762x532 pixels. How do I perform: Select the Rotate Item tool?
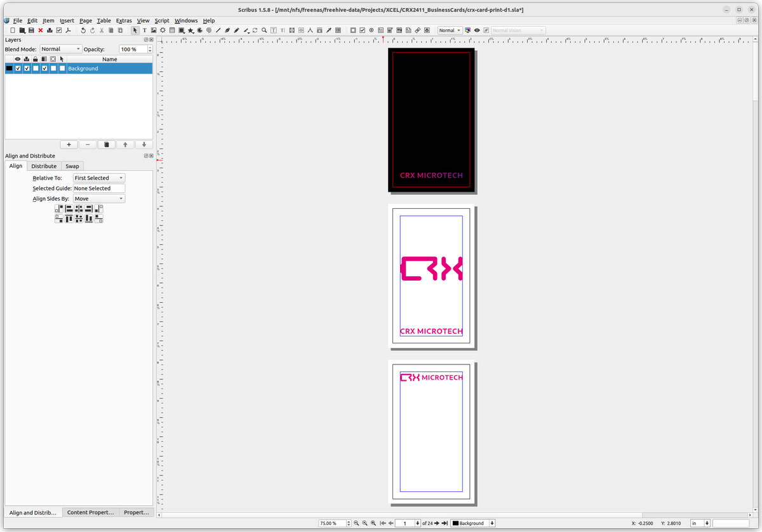[255, 30]
